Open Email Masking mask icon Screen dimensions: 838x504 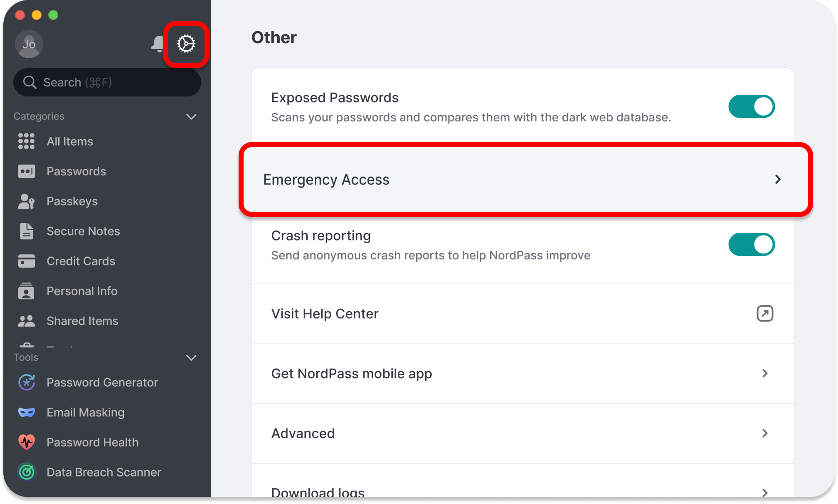pos(27,412)
